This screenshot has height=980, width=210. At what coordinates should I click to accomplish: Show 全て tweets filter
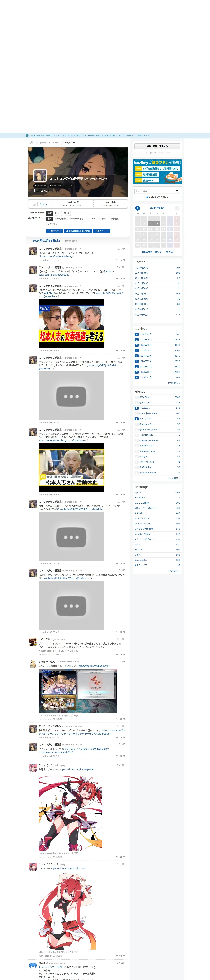click(49, 219)
